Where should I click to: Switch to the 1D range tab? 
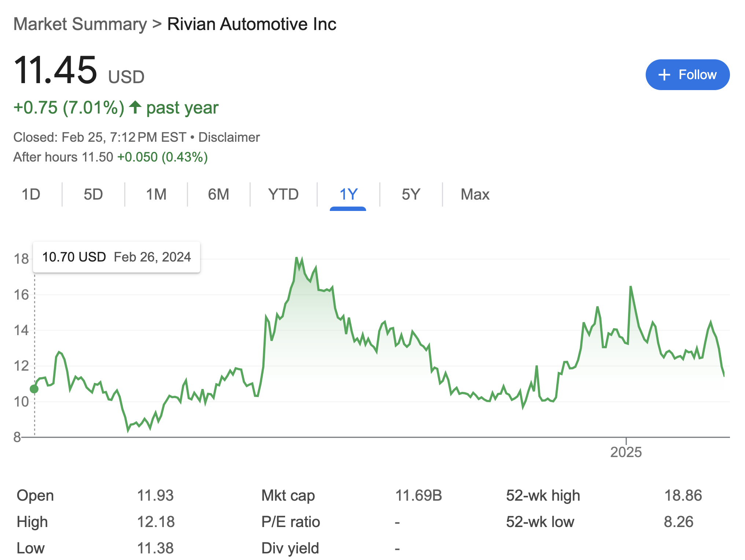click(x=31, y=194)
